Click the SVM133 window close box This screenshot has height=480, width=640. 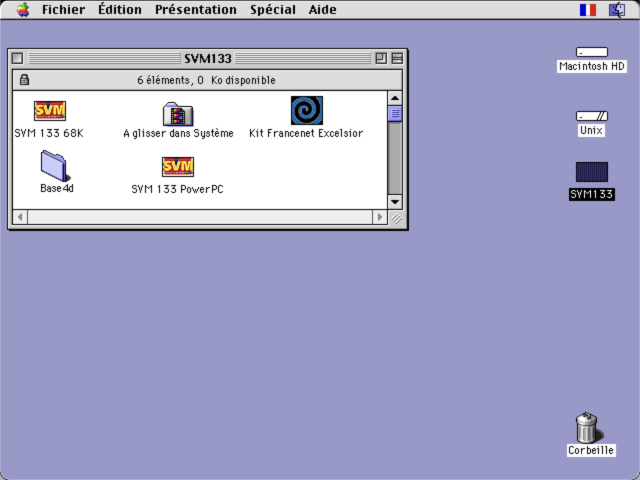click(x=17, y=58)
